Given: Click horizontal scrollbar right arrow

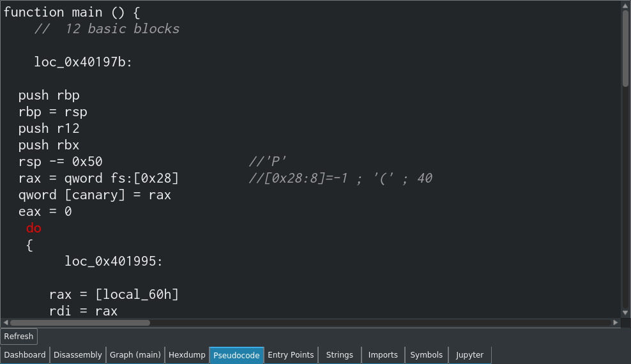Looking at the screenshot, I should 616,322.
